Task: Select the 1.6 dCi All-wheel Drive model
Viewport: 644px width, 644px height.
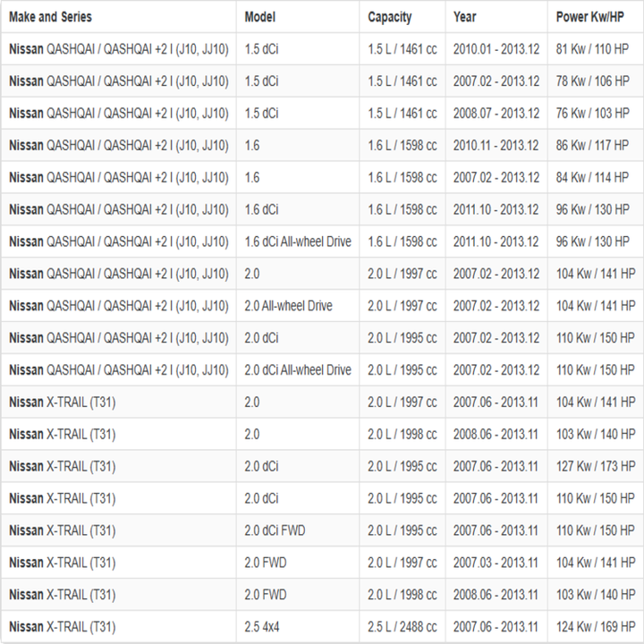Action: click(x=298, y=241)
